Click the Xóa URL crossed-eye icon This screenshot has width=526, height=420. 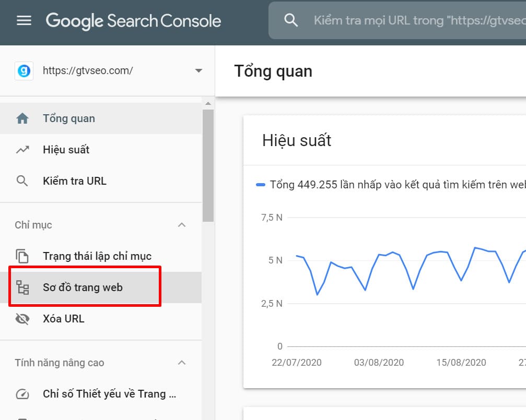[x=22, y=319]
